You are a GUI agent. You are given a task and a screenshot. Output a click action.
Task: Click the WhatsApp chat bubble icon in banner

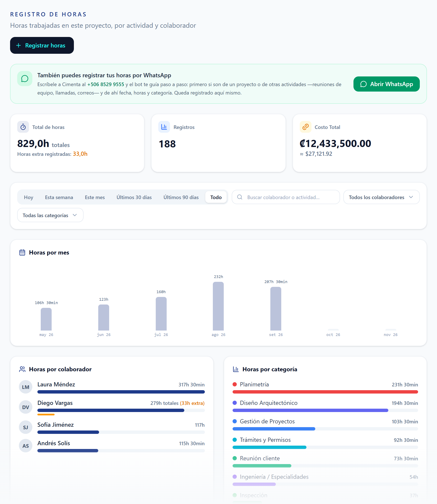tap(25, 79)
